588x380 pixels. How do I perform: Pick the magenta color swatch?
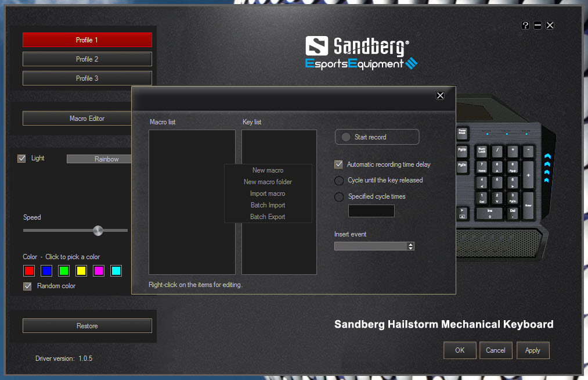tap(99, 270)
